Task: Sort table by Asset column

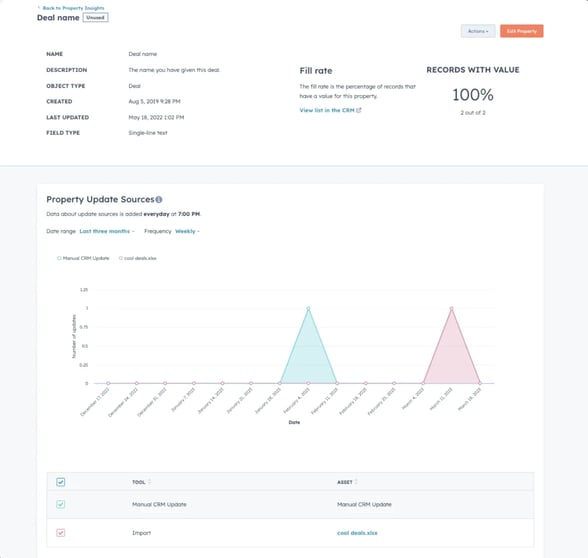Action: (347, 482)
